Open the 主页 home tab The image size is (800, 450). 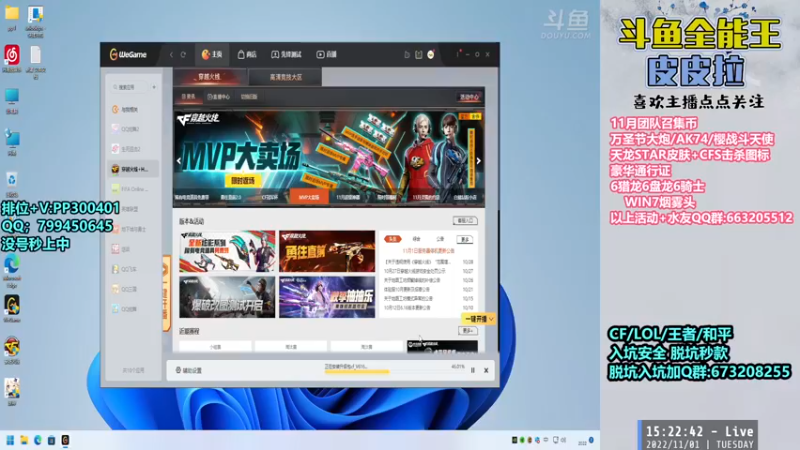click(212, 55)
